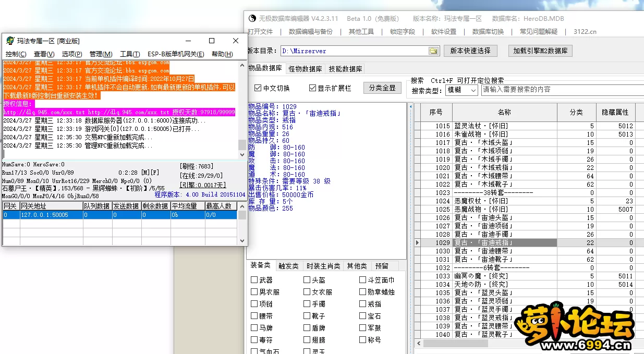Check the 军鼓 checkbox

tap(362, 328)
